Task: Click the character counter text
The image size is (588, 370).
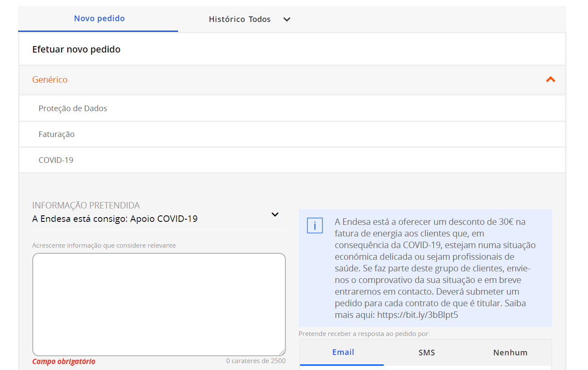Action: [x=256, y=361]
